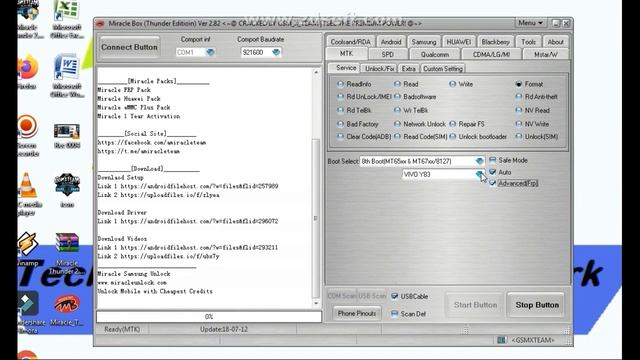This screenshot has height=360, width=640.
Task: Switch to the Android tab
Action: point(391,42)
